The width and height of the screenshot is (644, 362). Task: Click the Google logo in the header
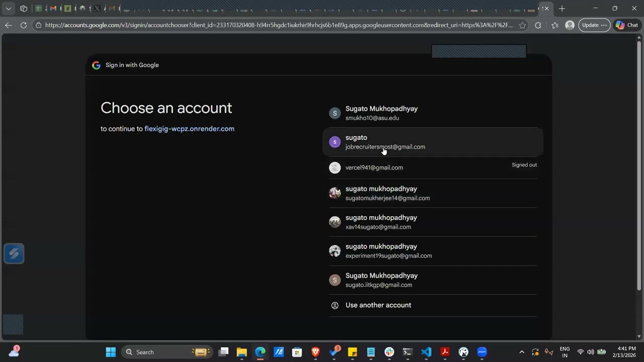(x=96, y=65)
